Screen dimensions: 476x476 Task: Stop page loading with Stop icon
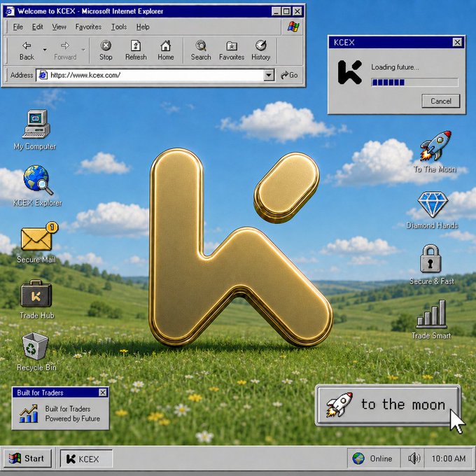pos(106,50)
